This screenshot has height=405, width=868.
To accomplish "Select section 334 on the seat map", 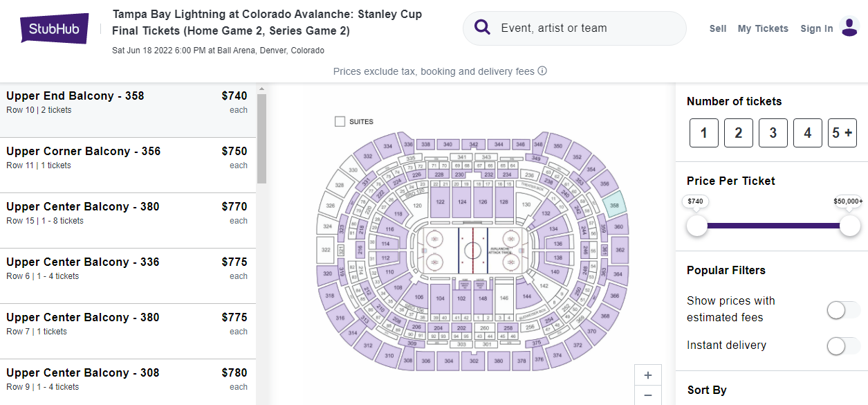I will coord(388,146).
